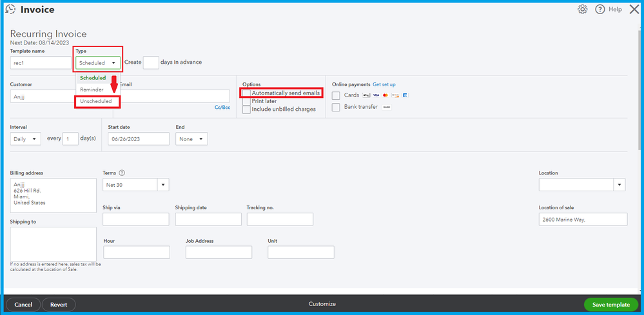Click the Next Date: 08/14/2023 text
This screenshot has width=644, height=315.
(x=39, y=43)
